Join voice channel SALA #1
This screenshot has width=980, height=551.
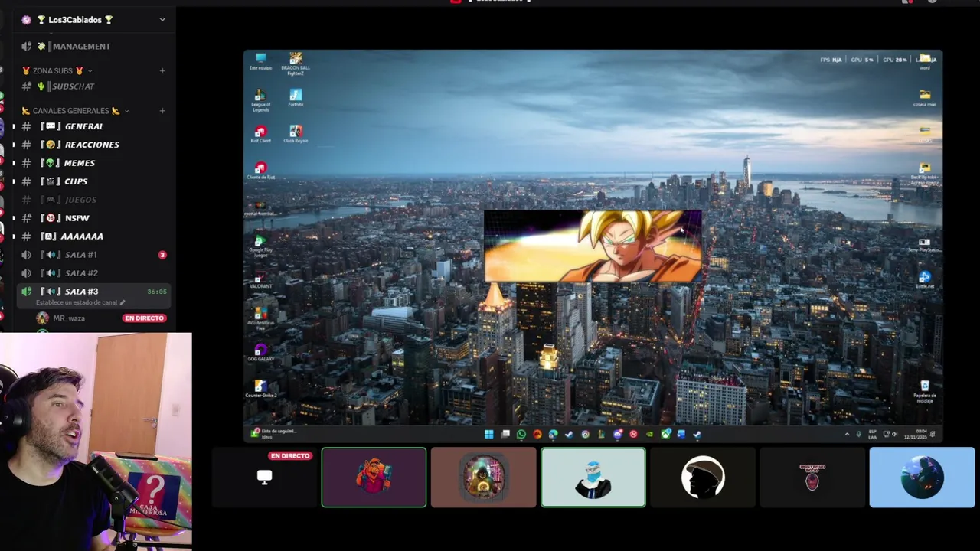93,255
